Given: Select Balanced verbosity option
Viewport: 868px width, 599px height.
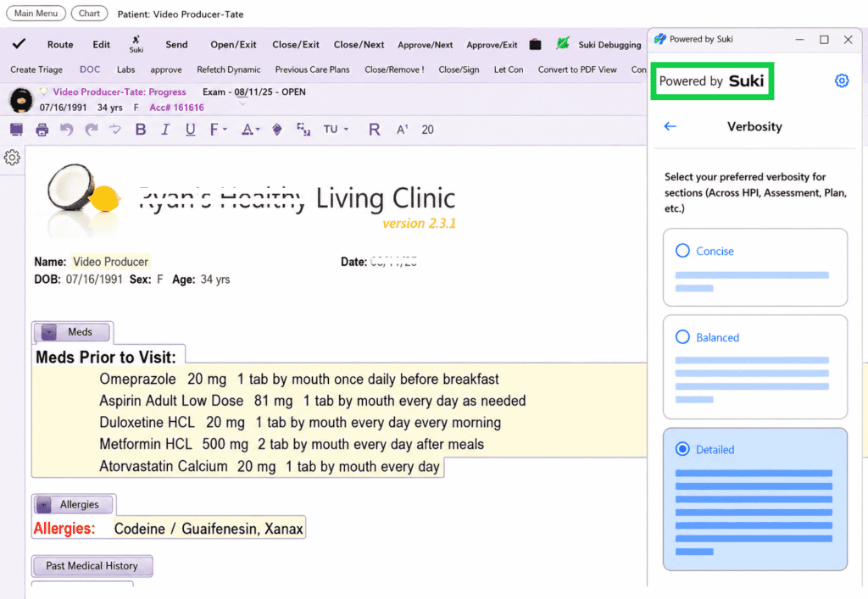Looking at the screenshot, I should click(x=755, y=367).
